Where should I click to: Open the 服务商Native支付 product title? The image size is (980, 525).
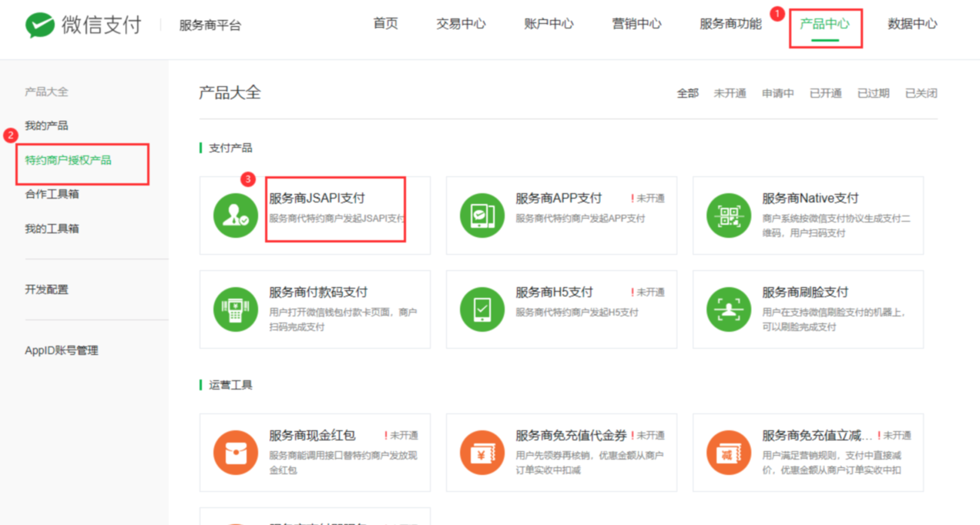pyautogui.click(x=811, y=199)
